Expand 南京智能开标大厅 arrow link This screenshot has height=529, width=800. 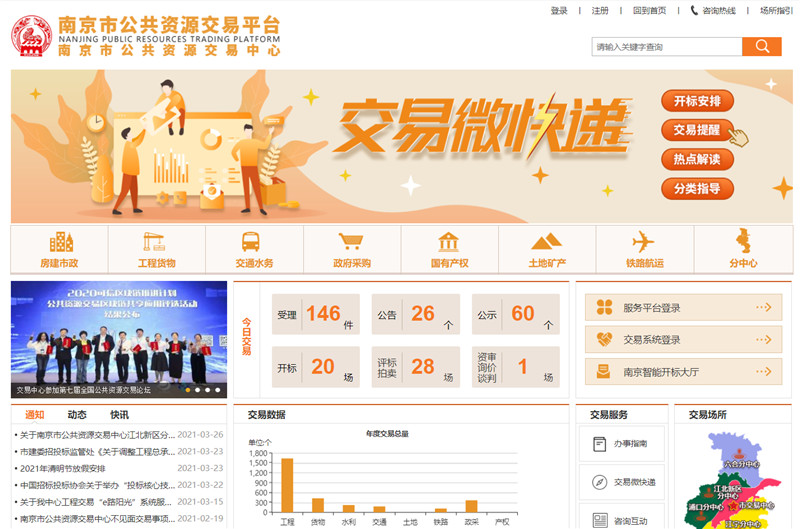pyautogui.click(x=764, y=372)
